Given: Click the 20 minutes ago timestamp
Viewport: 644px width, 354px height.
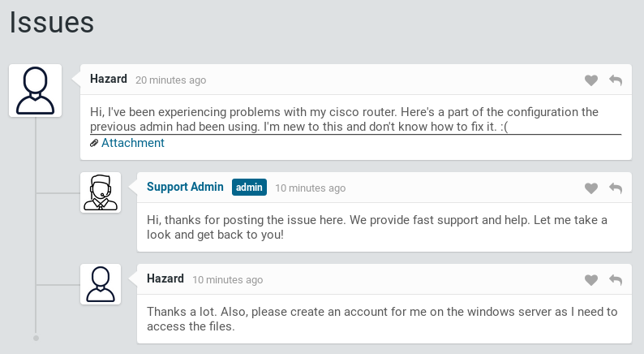Looking at the screenshot, I should click(x=170, y=80).
